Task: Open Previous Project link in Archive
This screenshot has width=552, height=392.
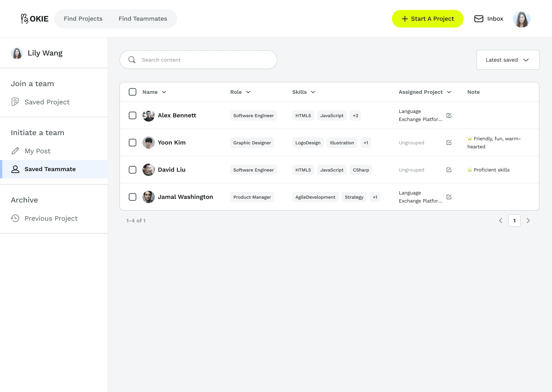Action: click(x=51, y=218)
